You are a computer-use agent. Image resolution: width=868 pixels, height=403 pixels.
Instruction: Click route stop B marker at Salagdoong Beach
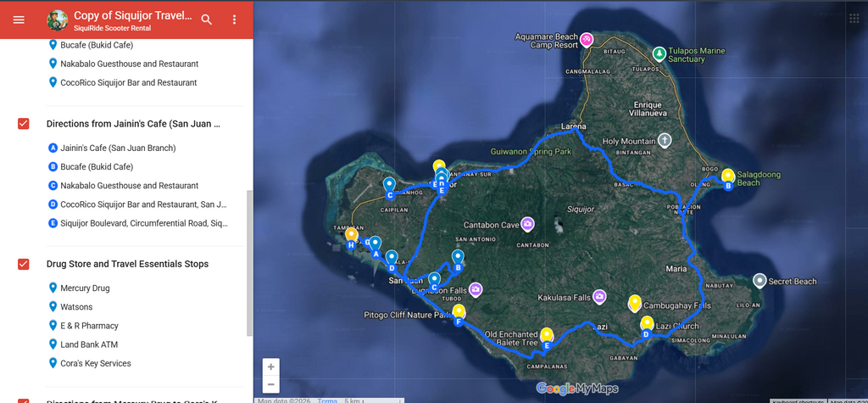[x=728, y=187]
